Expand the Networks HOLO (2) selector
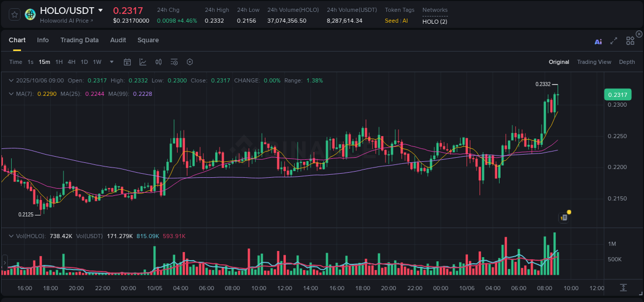 coord(434,22)
